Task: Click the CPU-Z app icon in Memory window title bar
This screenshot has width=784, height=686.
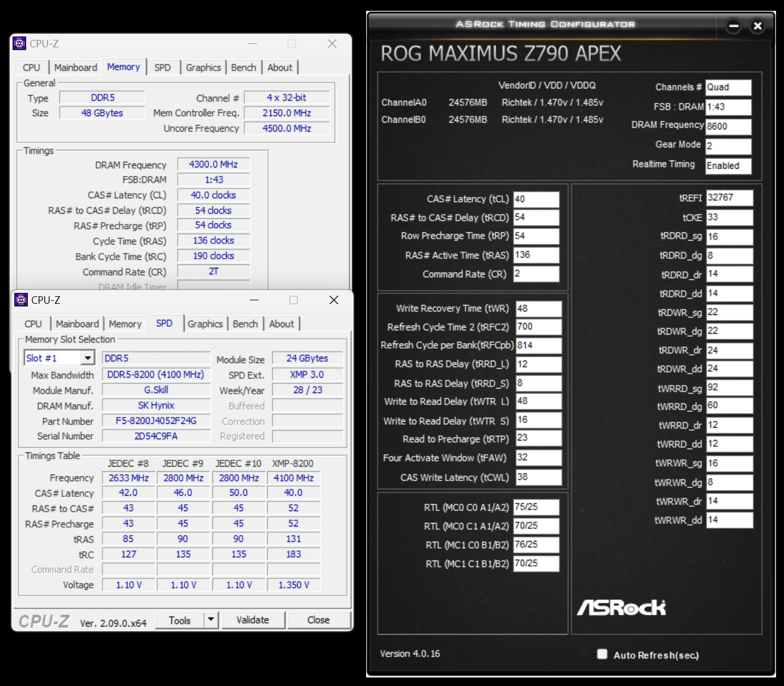Action: [20, 43]
